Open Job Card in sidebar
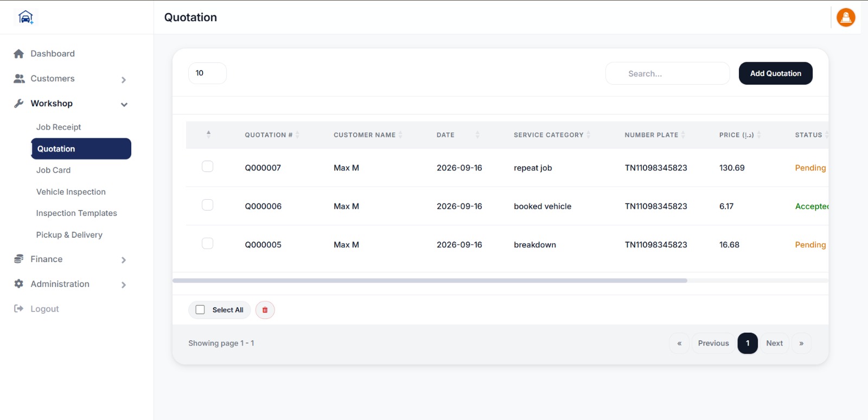868x420 pixels. [x=54, y=170]
